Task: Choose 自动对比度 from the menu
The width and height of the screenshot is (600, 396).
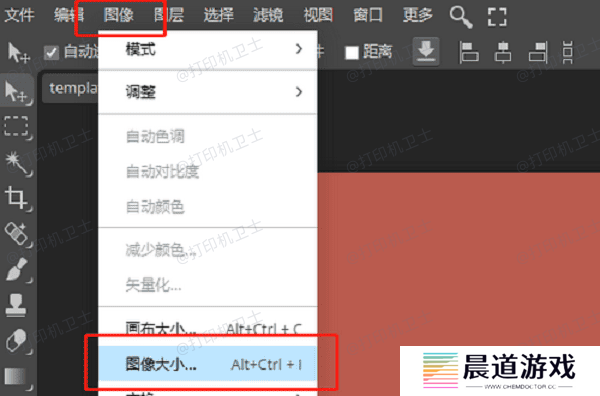Action: tap(208, 172)
